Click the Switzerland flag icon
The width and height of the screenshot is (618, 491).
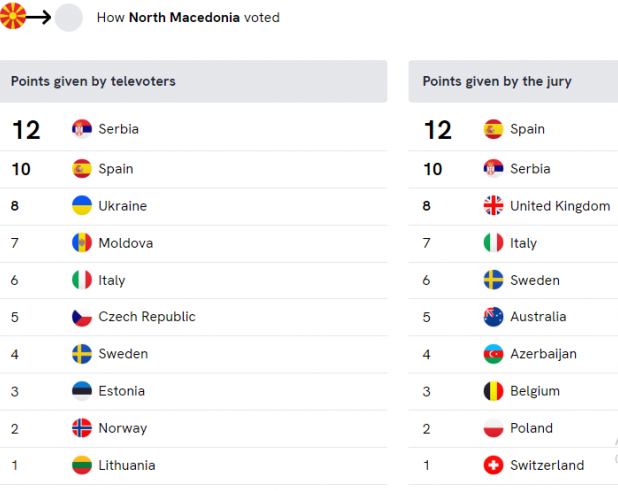493,465
